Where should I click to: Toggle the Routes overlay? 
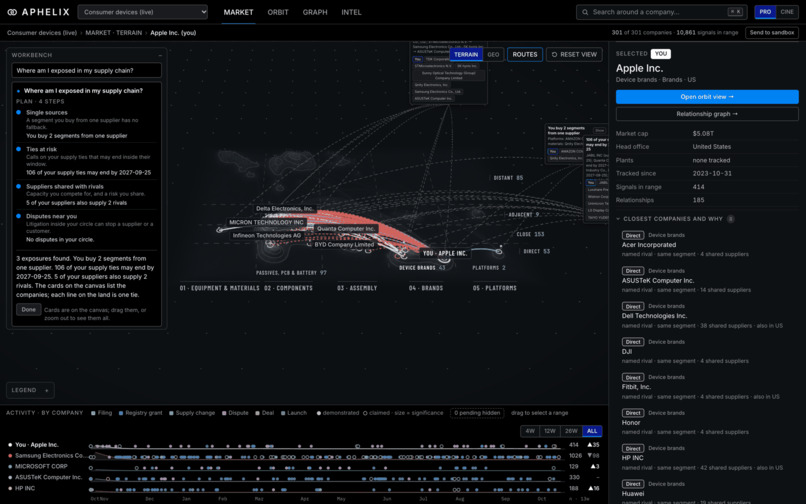[525, 55]
